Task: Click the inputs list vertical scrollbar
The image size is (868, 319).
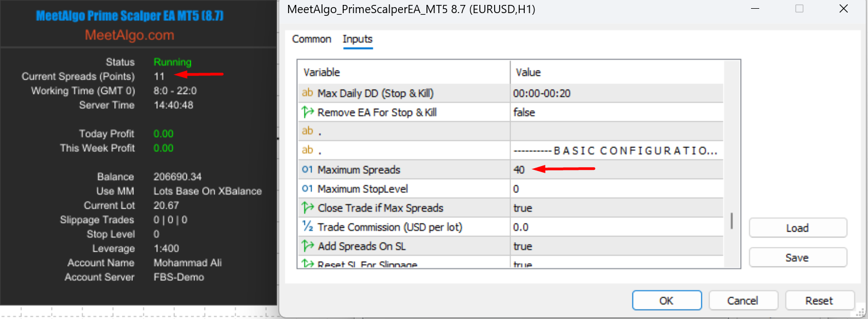Action: point(732,221)
